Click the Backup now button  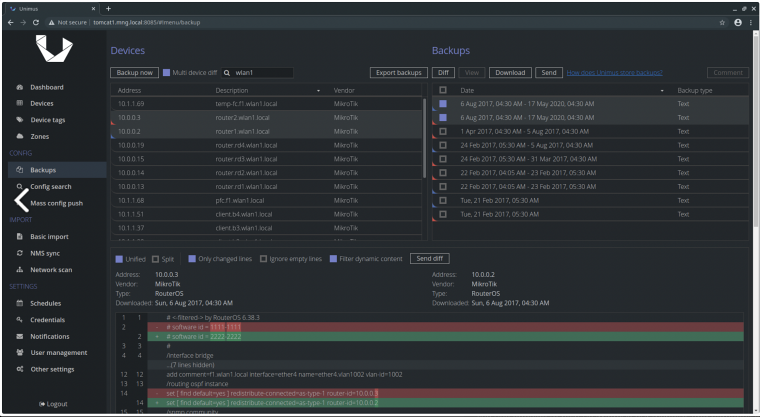pyautogui.click(x=134, y=73)
